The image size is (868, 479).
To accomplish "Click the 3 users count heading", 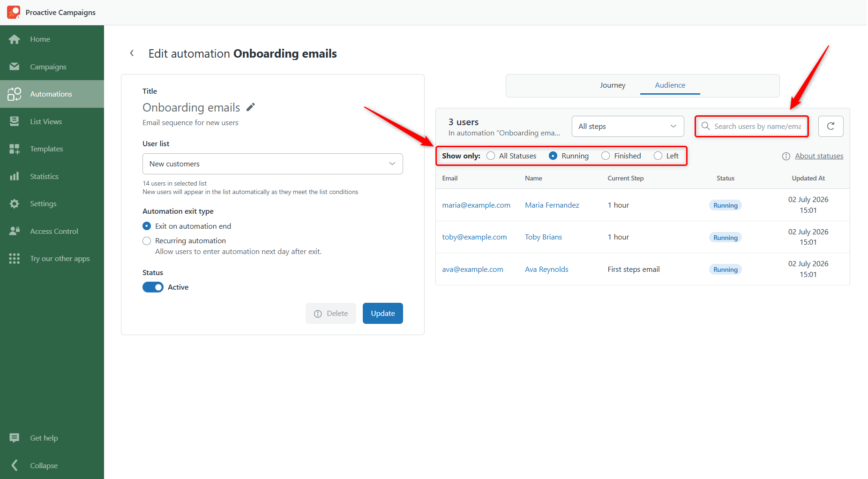I will (463, 122).
